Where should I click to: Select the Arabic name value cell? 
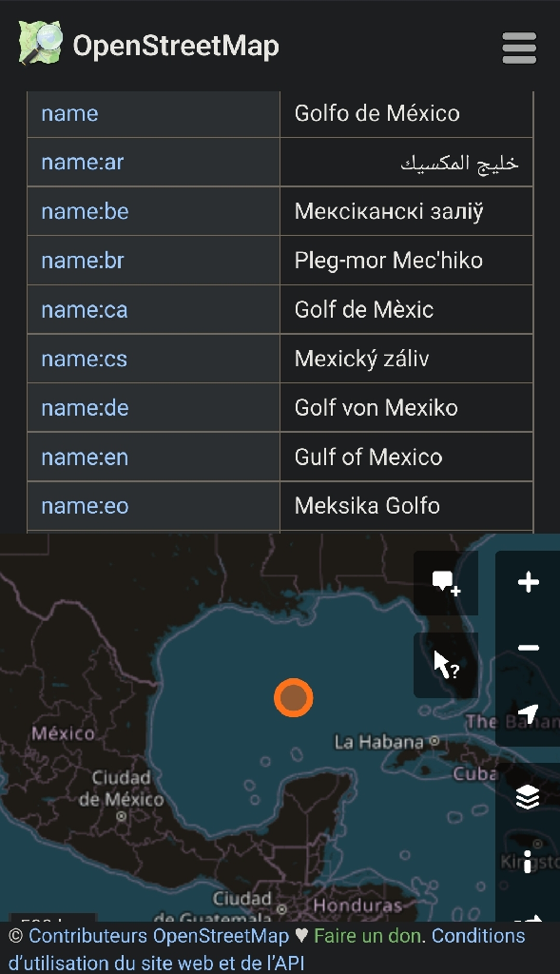pyautogui.click(x=407, y=162)
